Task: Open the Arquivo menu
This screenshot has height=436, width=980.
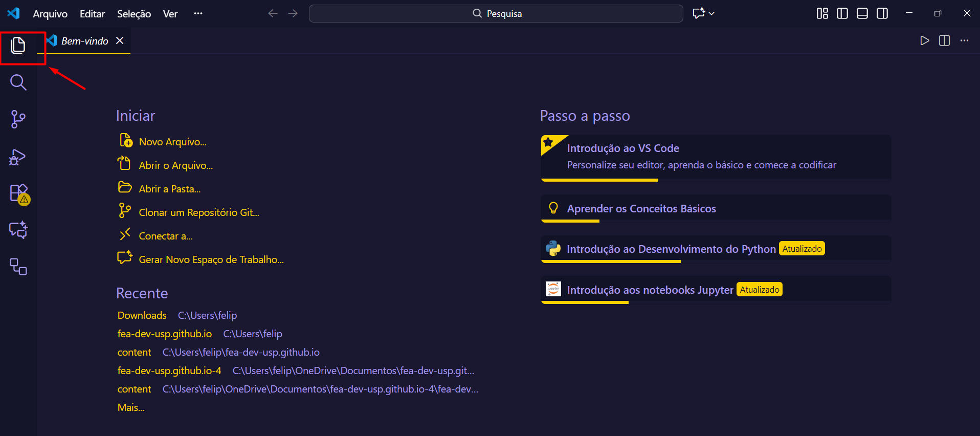Action: pos(50,14)
